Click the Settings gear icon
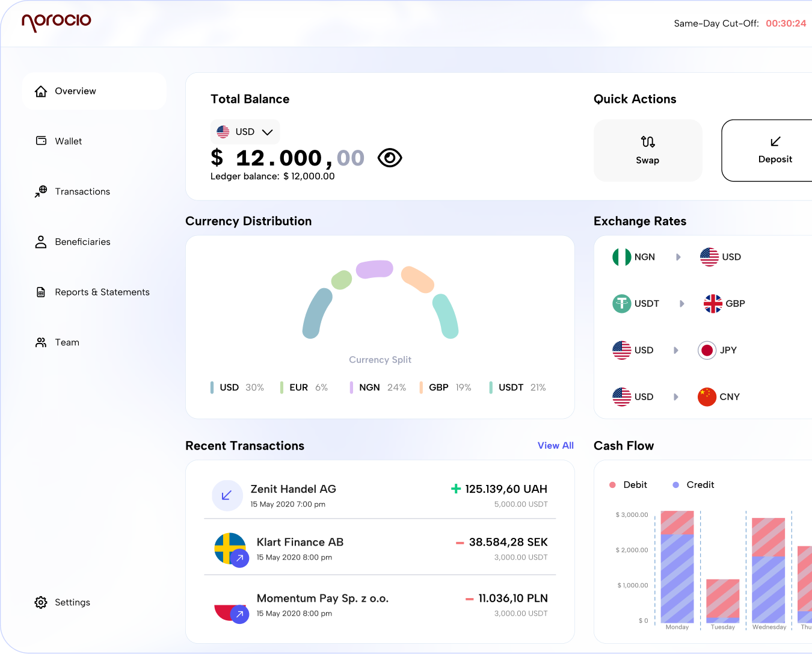Image resolution: width=812 pixels, height=654 pixels. click(40, 602)
